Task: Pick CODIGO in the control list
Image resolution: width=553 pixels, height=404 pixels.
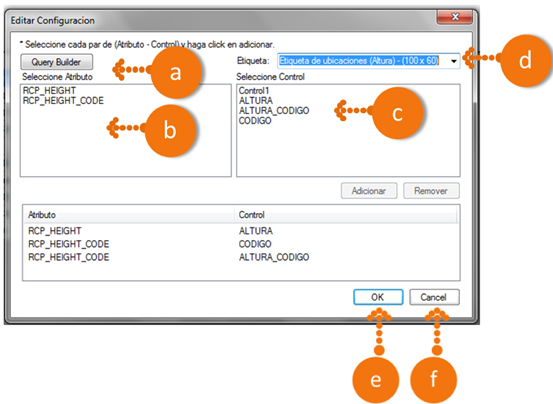Action: (x=255, y=121)
